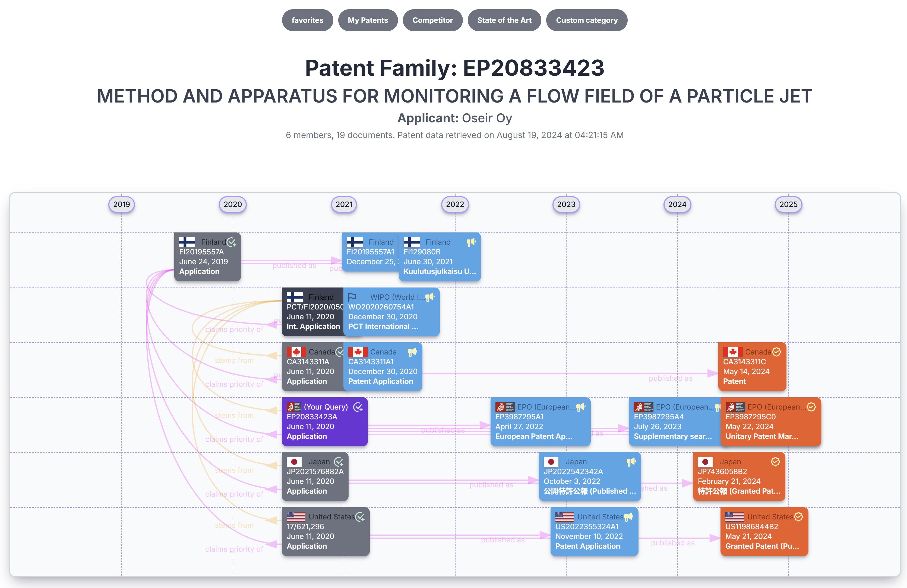Viewport: 907px width, 588px height.
Task: Toggle the My Patents filter
Action: [x=368, y=20]
